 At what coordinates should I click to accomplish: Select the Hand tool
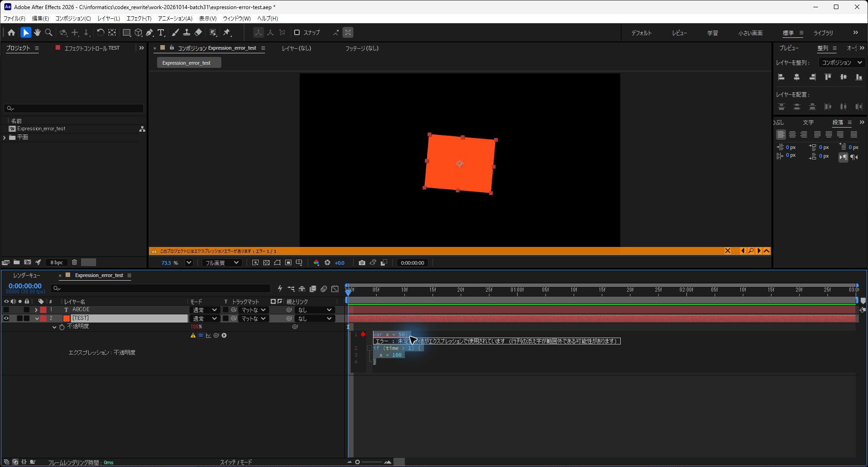(x=37, y=32)
